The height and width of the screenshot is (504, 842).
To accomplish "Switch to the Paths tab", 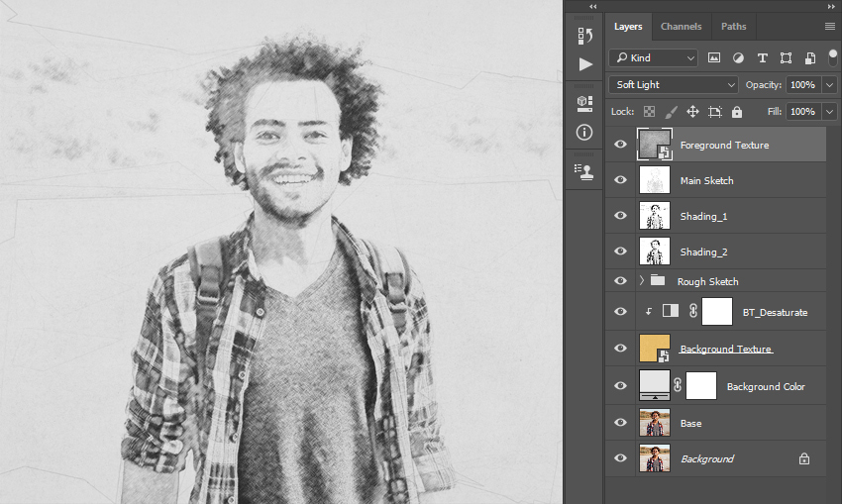I will coord(733,27).
